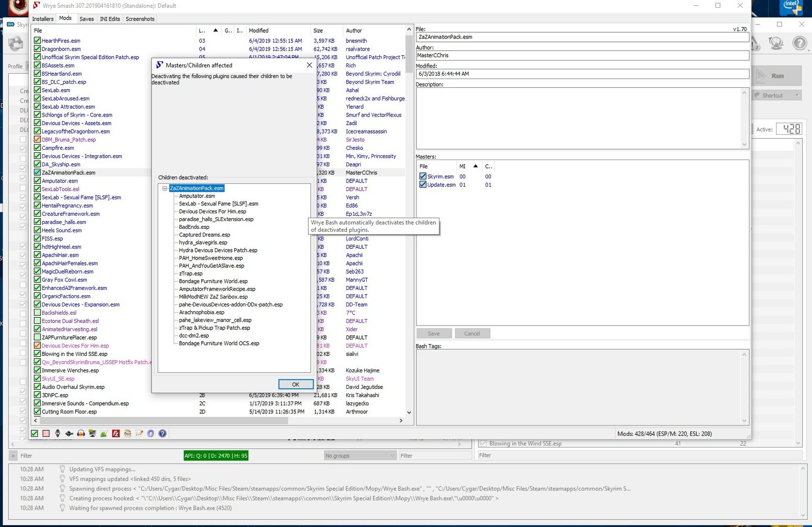Open the help icon in background Mod Organizer
Screen dimensions: 812x527
click(x=799, y=43)
